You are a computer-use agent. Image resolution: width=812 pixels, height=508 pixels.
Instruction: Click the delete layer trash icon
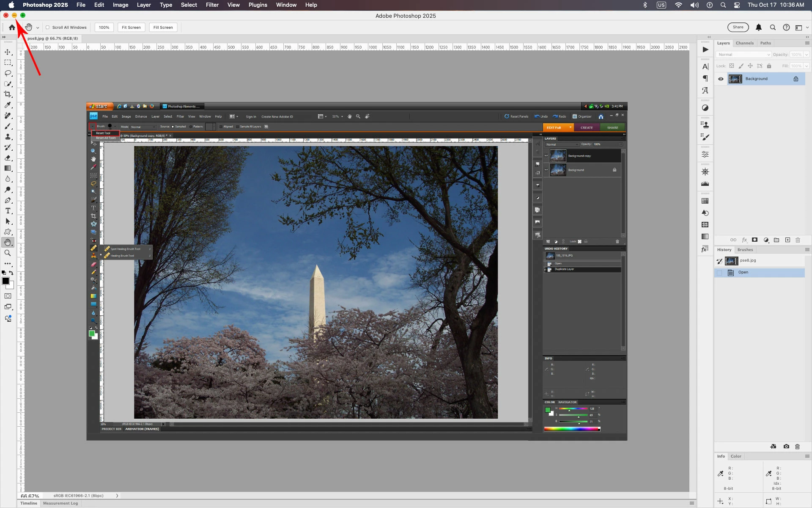(x=798, y=240)
